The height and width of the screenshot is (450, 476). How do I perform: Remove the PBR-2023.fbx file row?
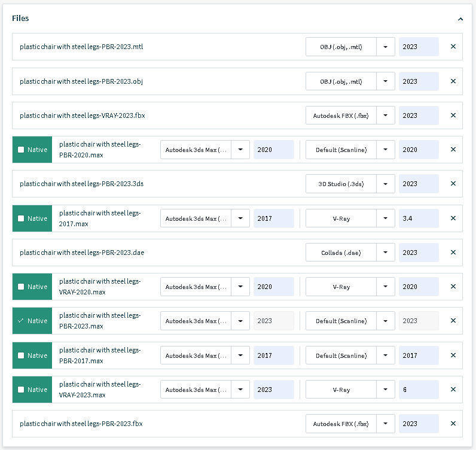click(453, 424)
